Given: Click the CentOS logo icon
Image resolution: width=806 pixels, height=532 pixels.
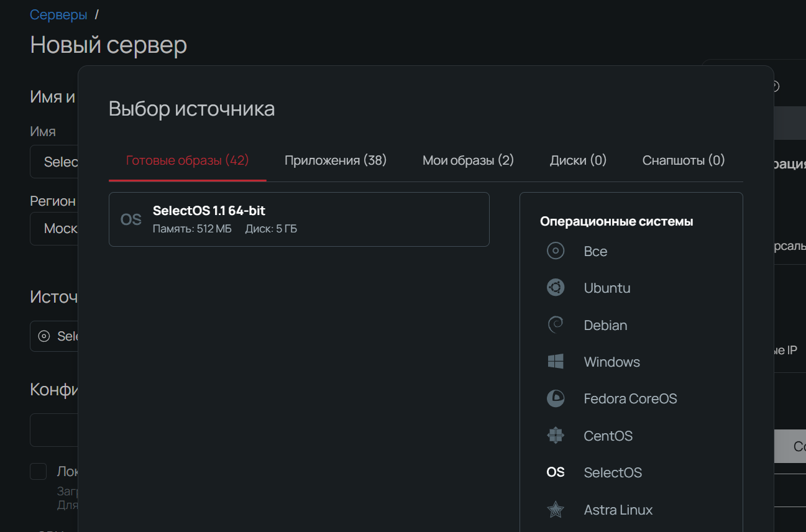Looking at the screenshot, I should point(555,436).
